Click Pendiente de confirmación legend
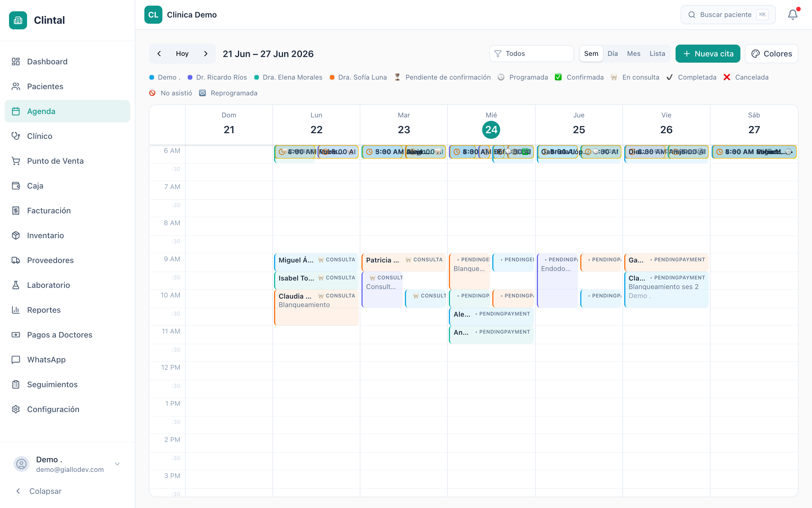This screenshot has height=508, width=812. point(443,77)
